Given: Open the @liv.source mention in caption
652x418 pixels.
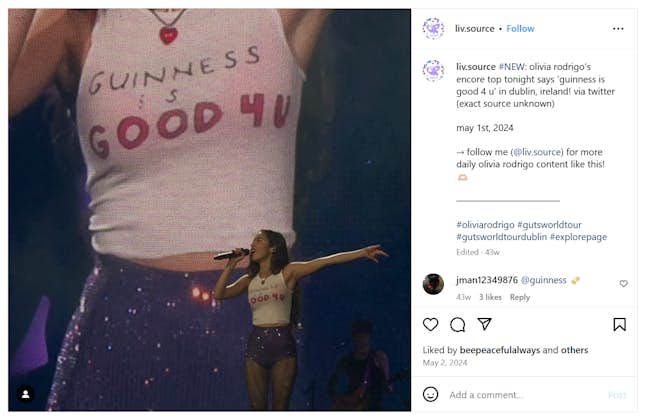Looking at the screenshot, I should 521,150.
